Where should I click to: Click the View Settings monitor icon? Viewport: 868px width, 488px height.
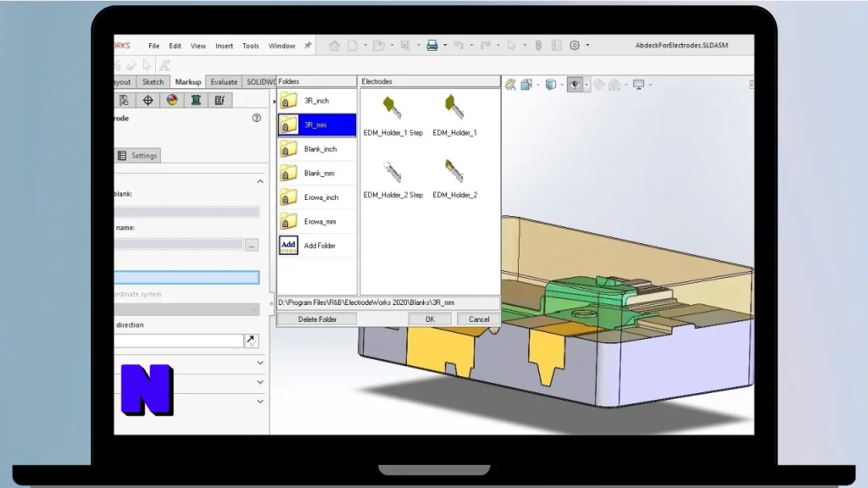(639, 85)
